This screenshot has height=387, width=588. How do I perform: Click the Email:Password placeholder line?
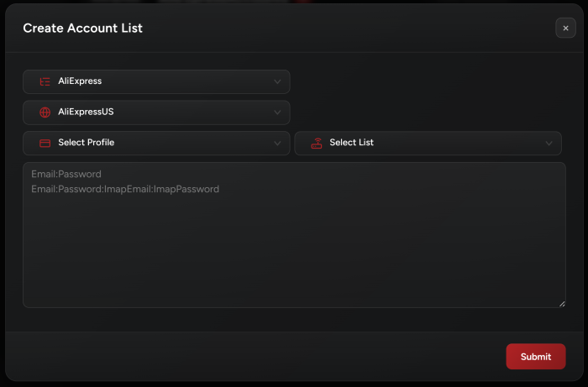point(66,175)
